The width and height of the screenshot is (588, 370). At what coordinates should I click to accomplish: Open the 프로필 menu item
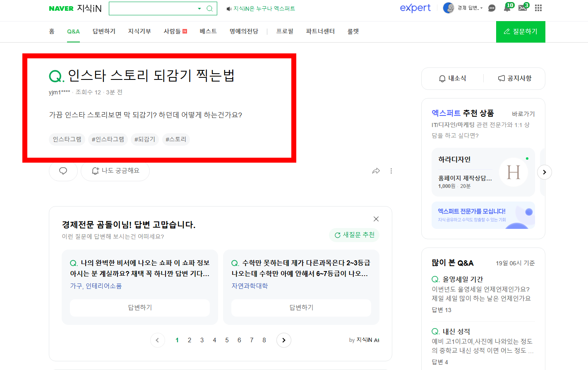[x=285, y=31]
